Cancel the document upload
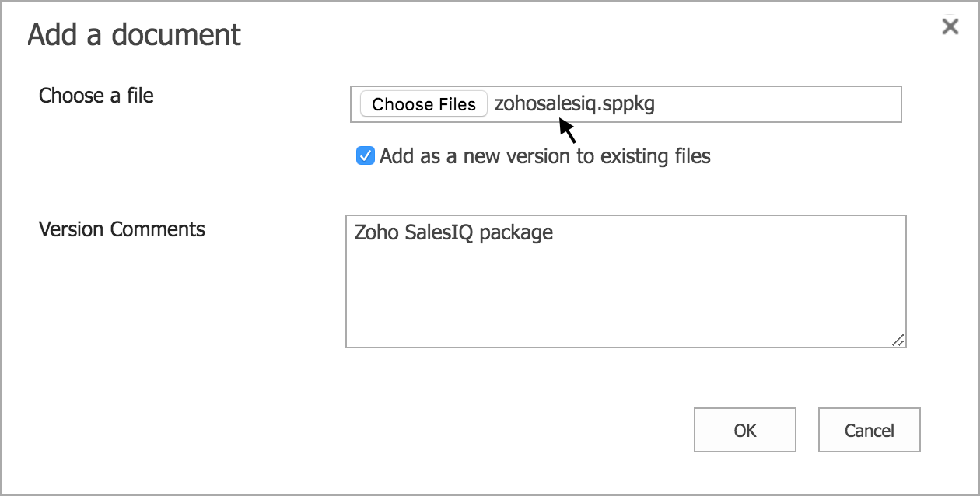This screenshot has width=980, height=496. [x=869, y=430]
